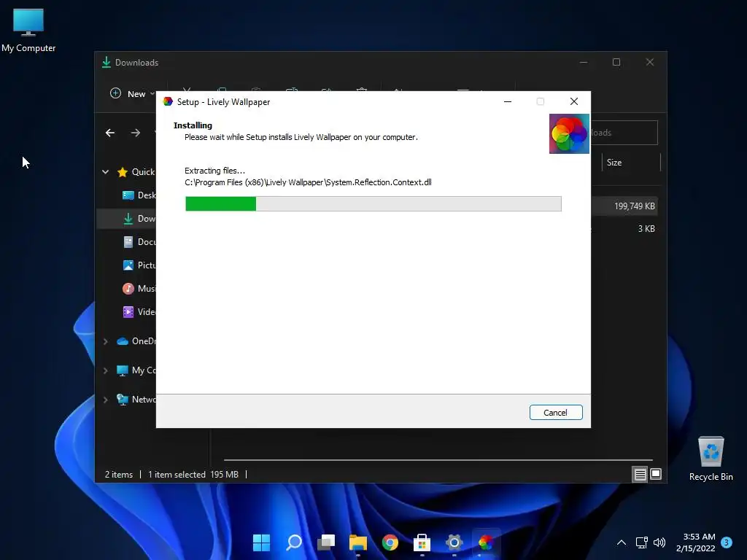
Task: Open Pictures in the navigation pane
Action: (x=139, y=265)
